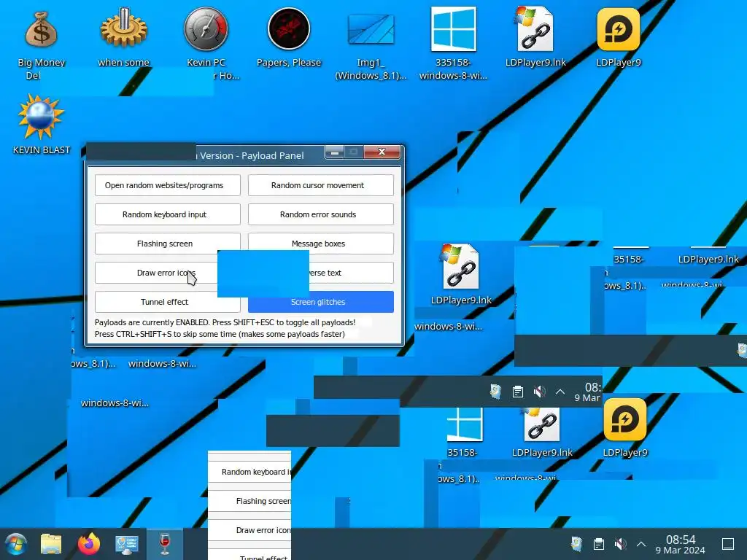Toggle Tunnel effect payload in Payload Panel

167,301
